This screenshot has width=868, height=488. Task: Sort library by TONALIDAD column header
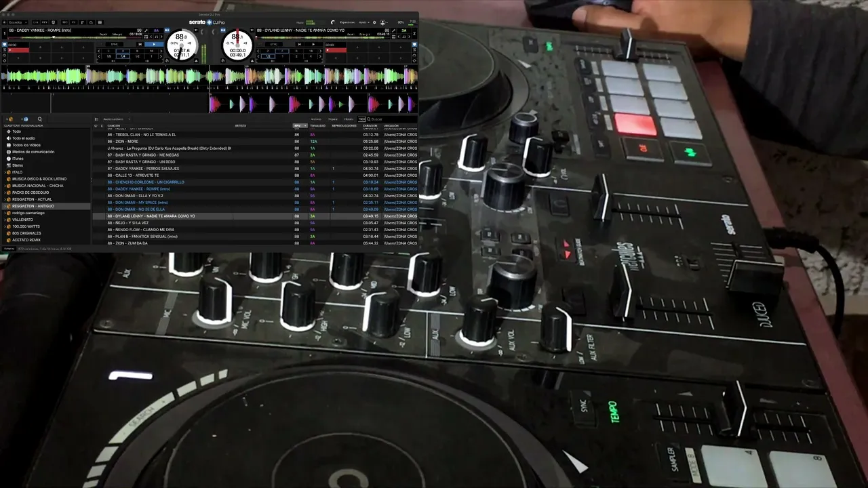point(318,126)
